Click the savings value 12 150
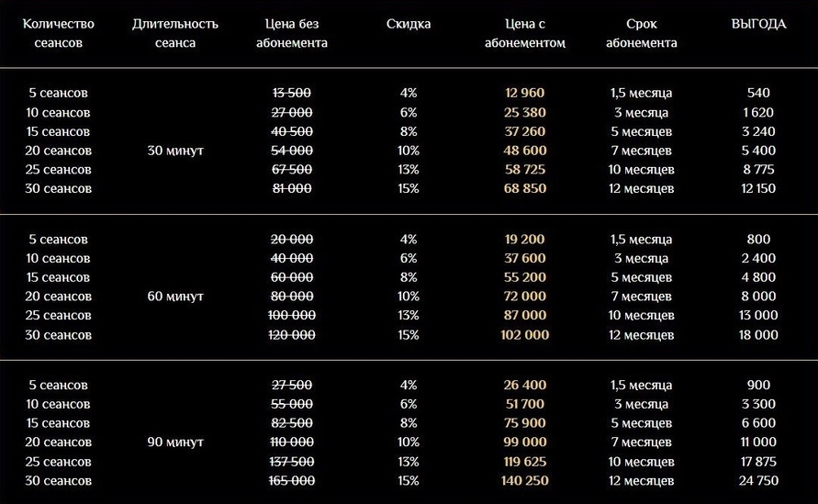 (758, 188)
